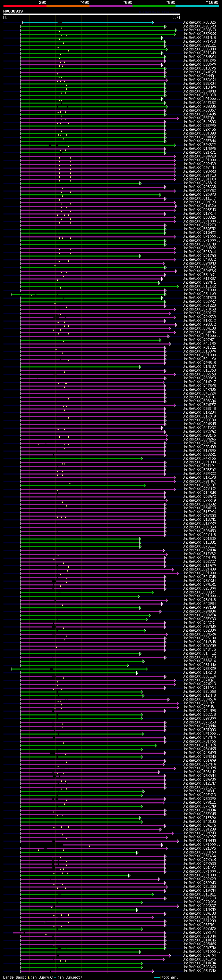Click label UniRef100_C6AWM8

(199, 92)
